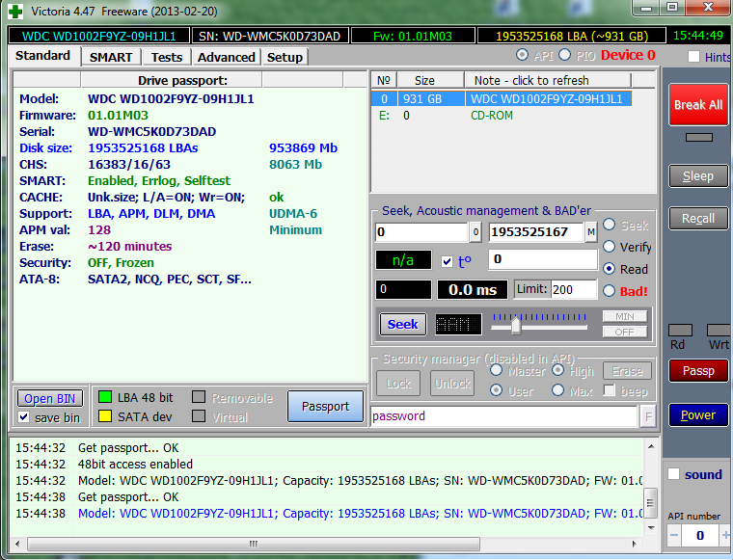The height and width of the screenshot is (560, 733).
Task: Increase API number with plus button
Action: (723, 535)
